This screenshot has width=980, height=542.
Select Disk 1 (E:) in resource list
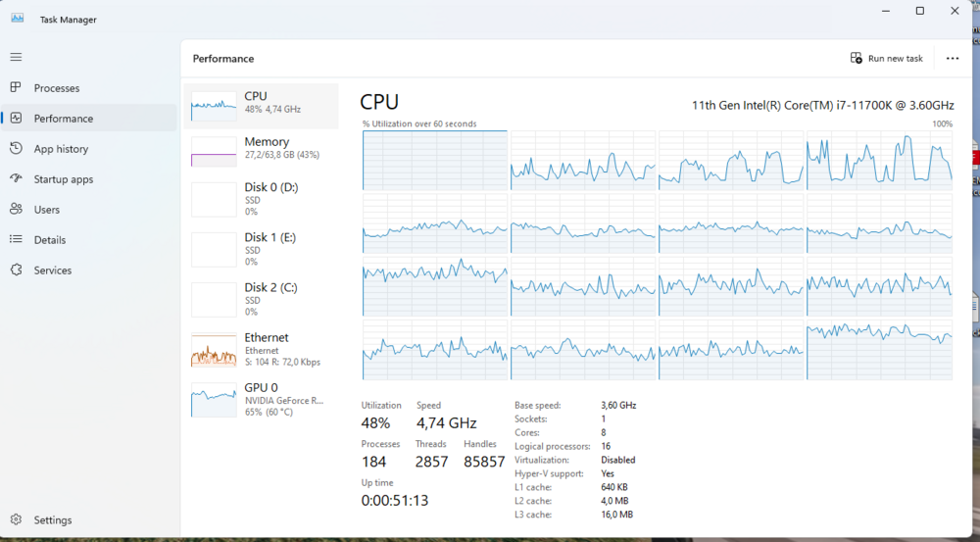coord(262,249)
